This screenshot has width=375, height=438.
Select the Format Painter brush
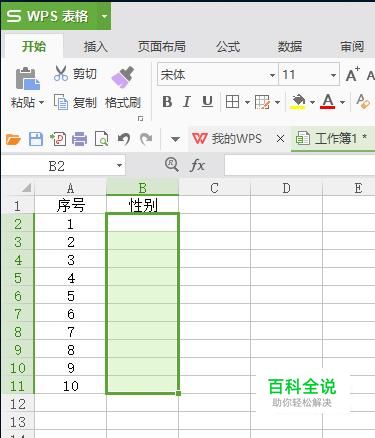point(123,77)
